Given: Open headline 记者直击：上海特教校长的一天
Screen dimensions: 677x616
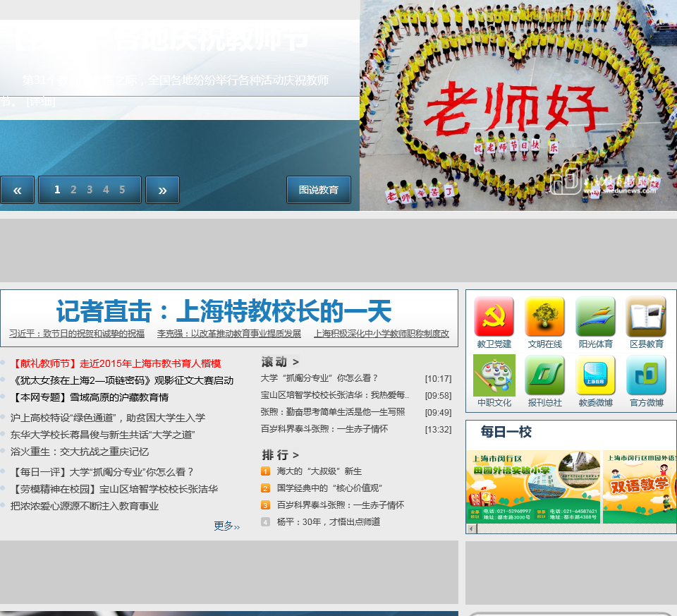Looking at the screenshot, I should 224,311.
